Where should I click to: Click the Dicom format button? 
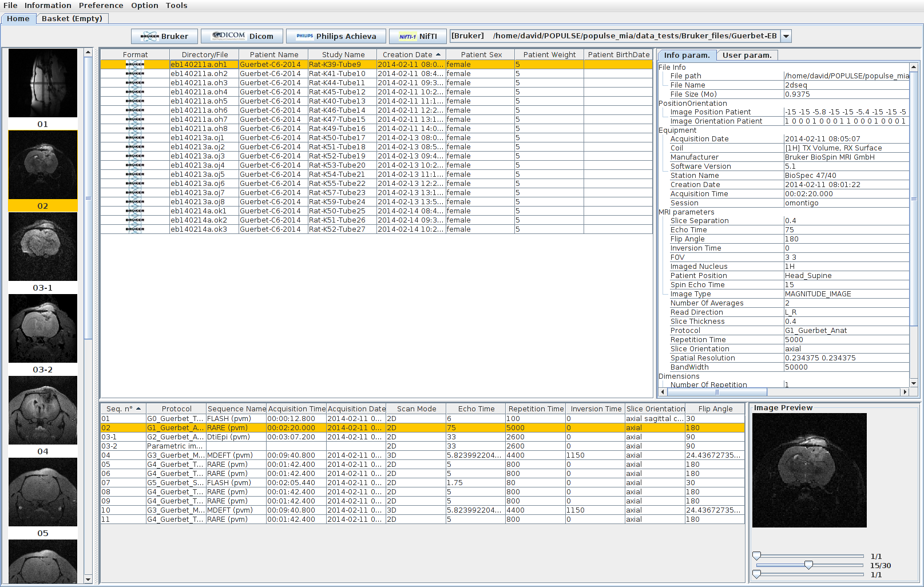point(243,36)
